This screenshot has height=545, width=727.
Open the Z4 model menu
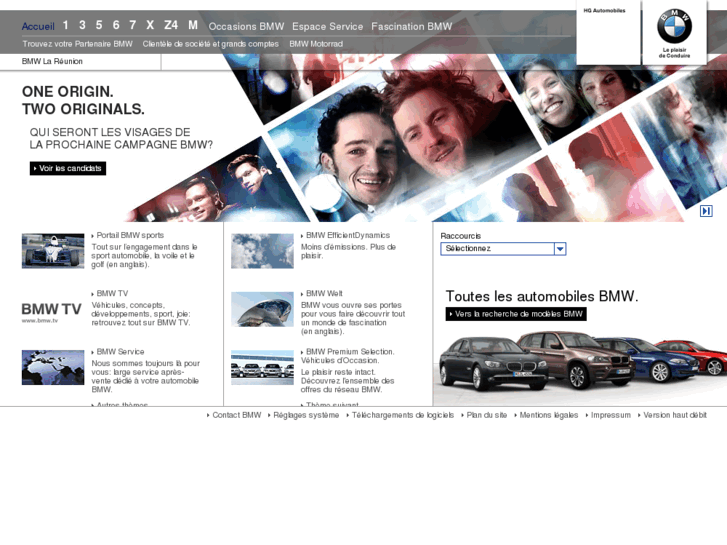coord(171,25)
